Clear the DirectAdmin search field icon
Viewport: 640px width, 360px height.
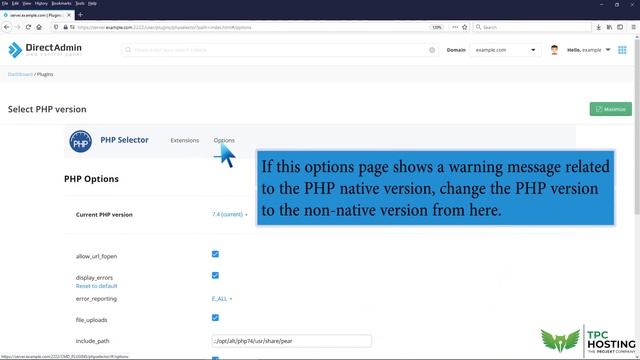432,50
